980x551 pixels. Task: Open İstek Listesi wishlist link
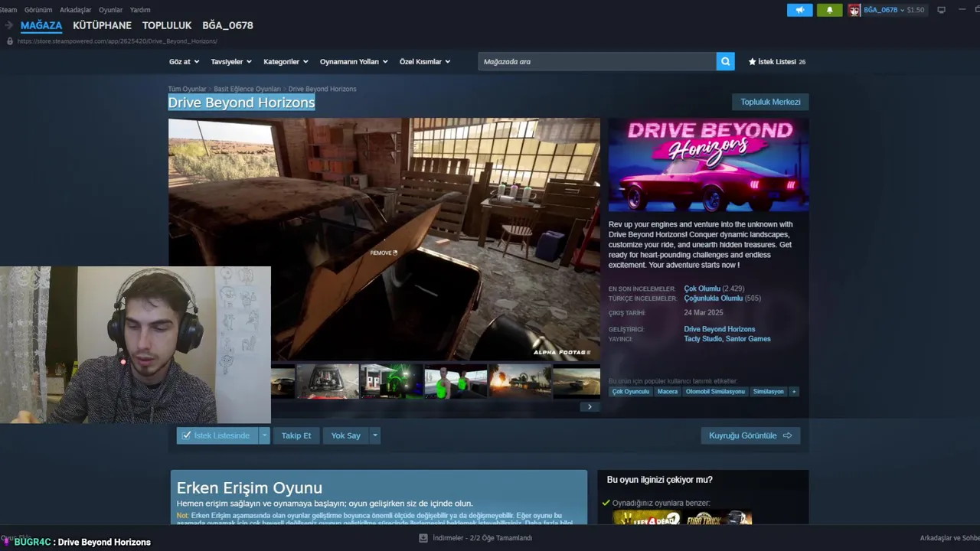point(776,61)
